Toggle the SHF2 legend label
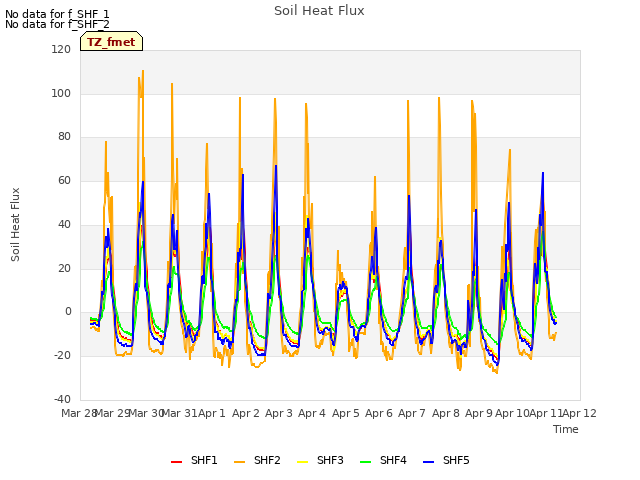The image size is (640, 480). (267, 460)
